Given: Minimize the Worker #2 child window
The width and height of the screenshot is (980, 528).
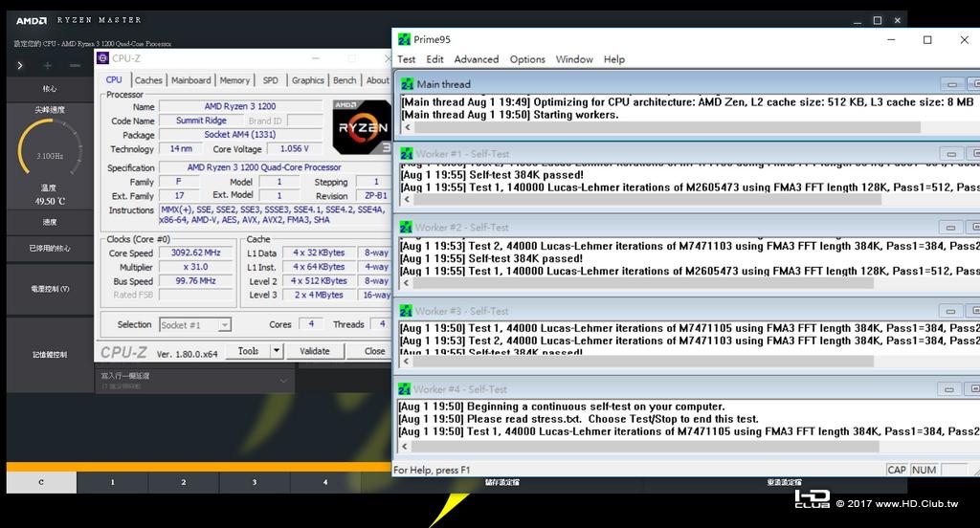Looking at the screenshot, I should click(950, 228).
